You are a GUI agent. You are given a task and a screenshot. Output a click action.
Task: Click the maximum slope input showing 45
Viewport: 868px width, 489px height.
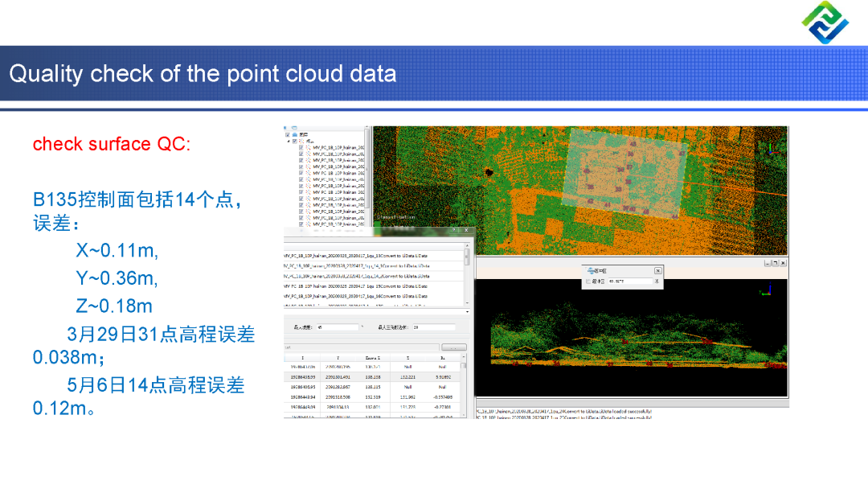[338, 327]
